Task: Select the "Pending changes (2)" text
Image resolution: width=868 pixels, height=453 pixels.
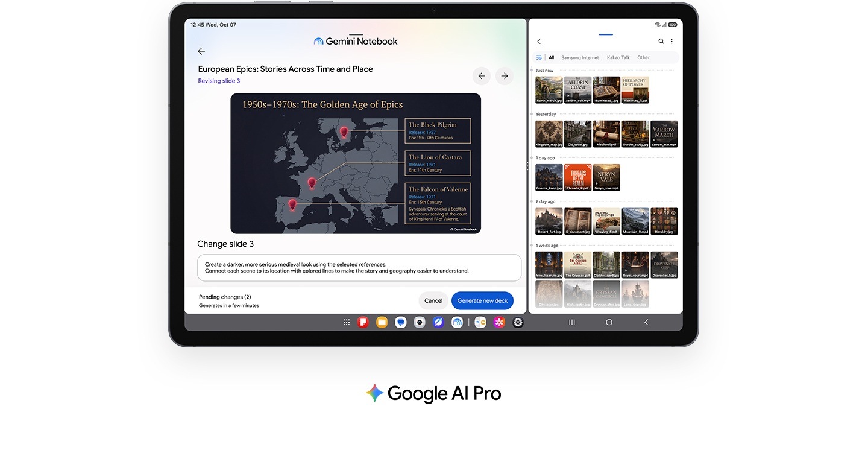Action: [225, 297]
